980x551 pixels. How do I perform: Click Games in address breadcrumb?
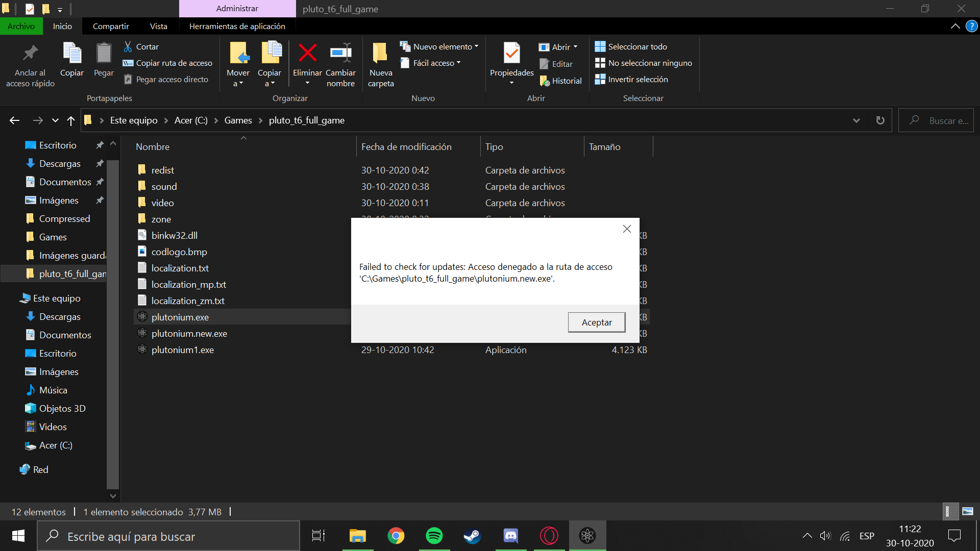point(238,120)
